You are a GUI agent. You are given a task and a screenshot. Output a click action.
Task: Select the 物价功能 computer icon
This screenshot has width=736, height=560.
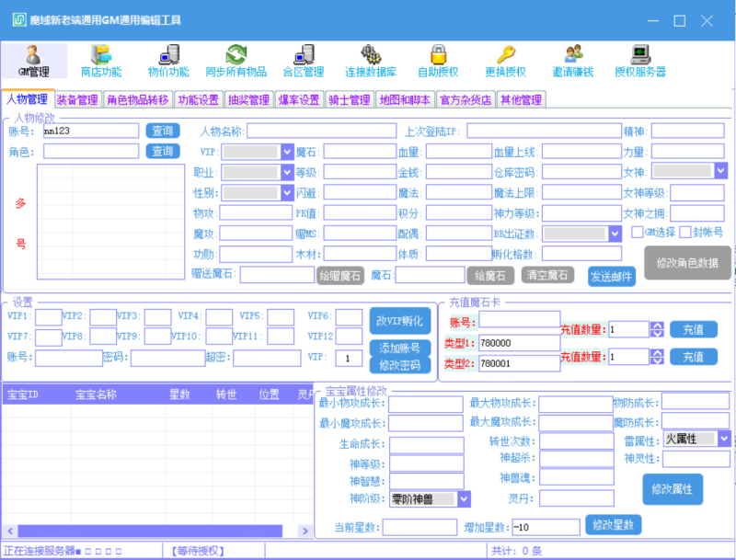pyautogui.click(x=168, y=61)
